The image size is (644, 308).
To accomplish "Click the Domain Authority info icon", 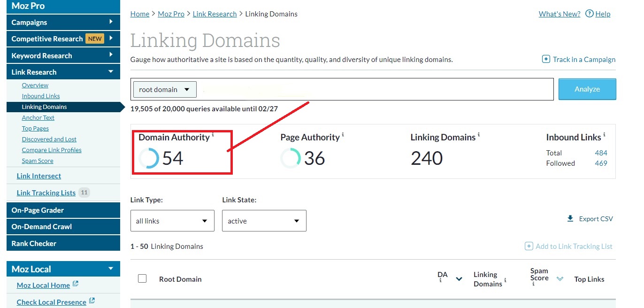I will (213, 135).
